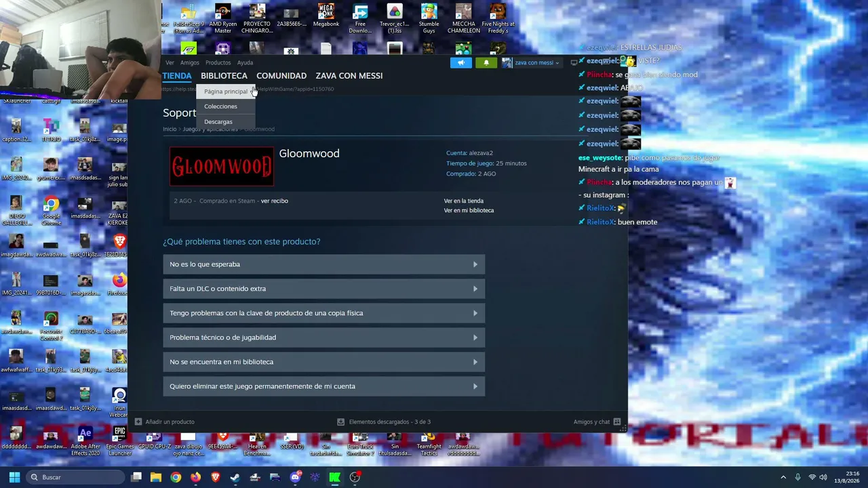Open the Epic Games Launcher desktop icon

click(120, 442)
